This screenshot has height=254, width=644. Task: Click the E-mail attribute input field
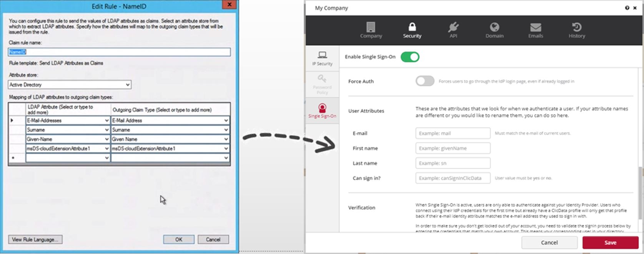click(x=453, y=133)
